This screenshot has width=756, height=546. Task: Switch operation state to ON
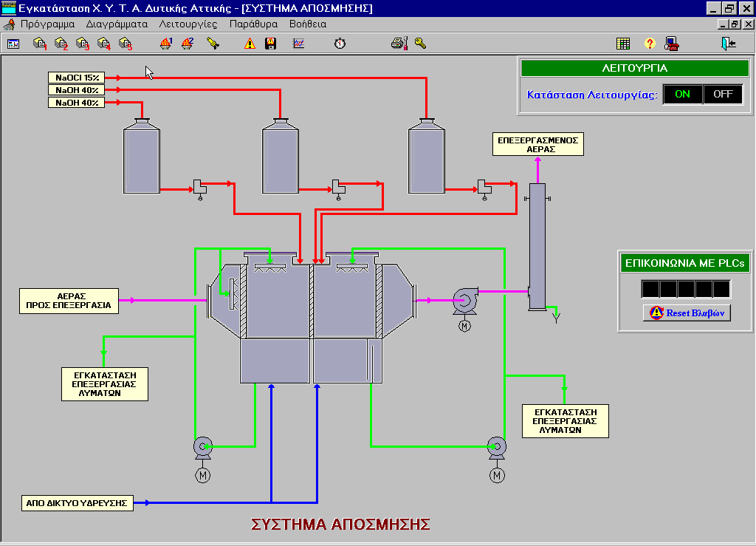pos(682,94)
